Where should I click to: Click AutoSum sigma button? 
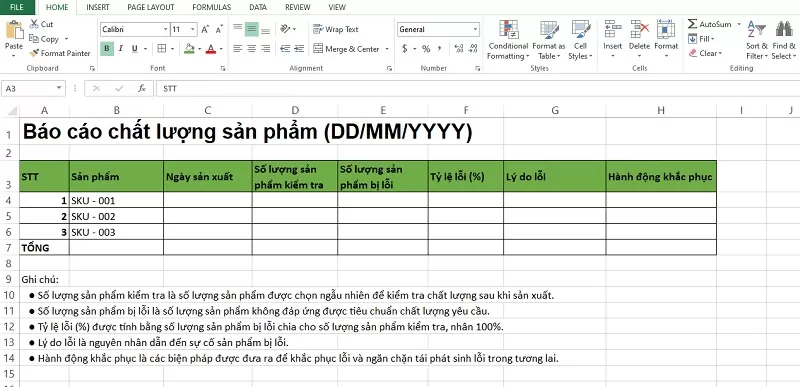click(710, 24)
